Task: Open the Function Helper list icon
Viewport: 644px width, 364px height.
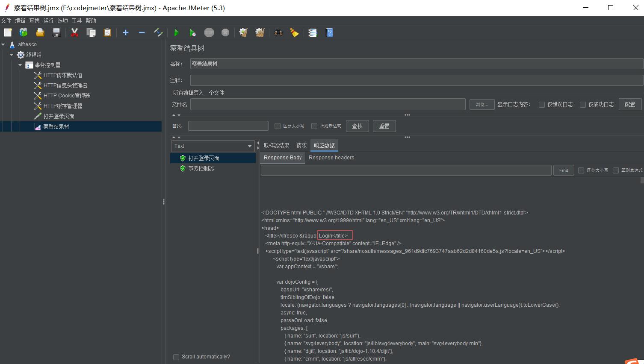Action: (313, 32)
